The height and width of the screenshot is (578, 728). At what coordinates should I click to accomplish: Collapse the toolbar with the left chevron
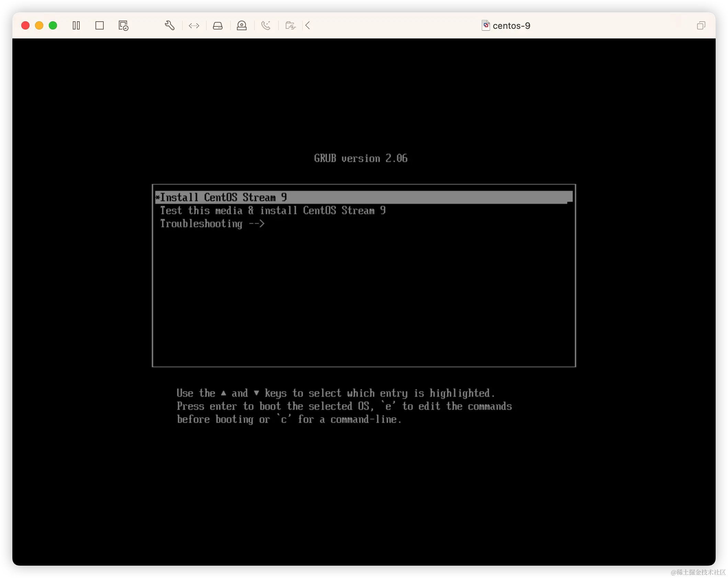pyautogui.click(x=308, y=25)
